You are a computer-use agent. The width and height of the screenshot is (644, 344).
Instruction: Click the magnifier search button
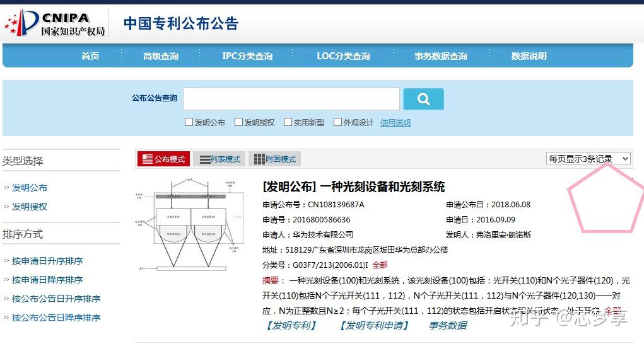point(423,99)
